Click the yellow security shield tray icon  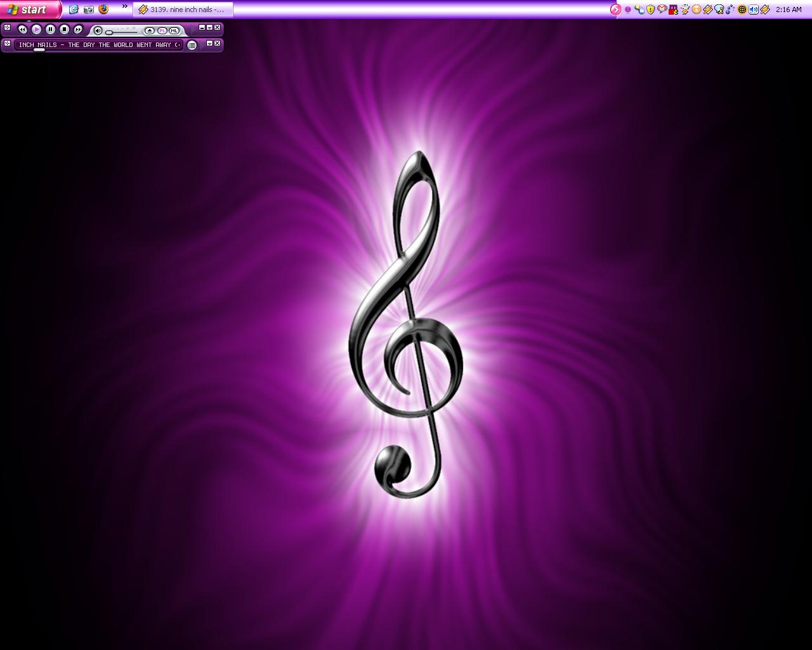650,10
